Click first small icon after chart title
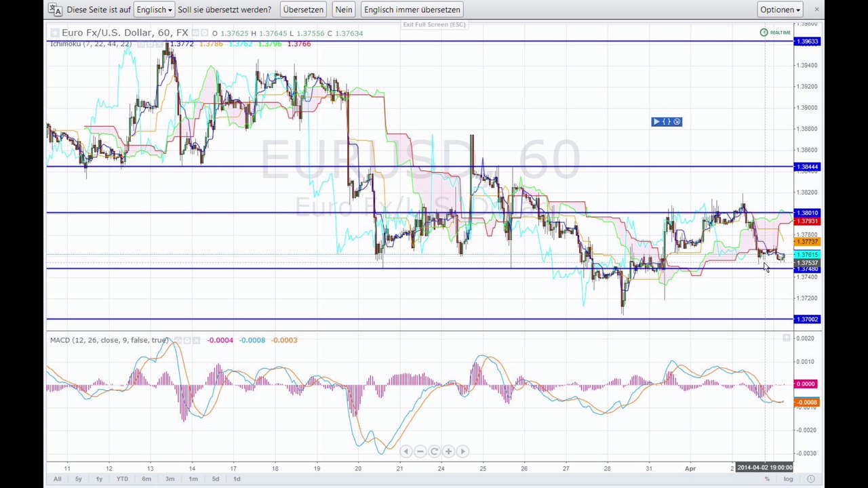The height and width of the screenshot is (488, 868). point(195,33)
